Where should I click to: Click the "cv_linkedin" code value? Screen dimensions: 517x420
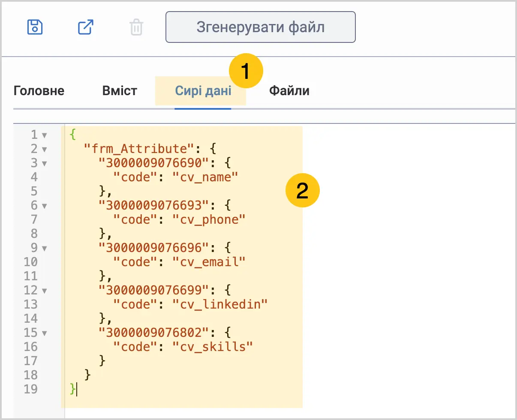pyautogui.click(x=220, y=304)
